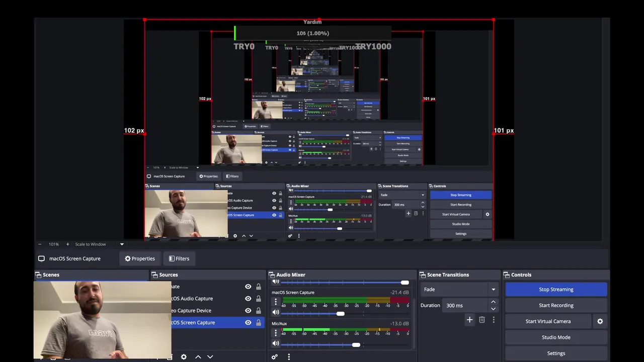This screenshot has height=362, width=644.
Task: Open Settings from Controls dock
Action: coord(556,353)
